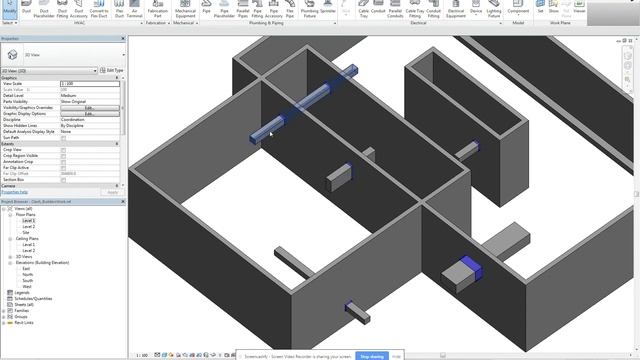This screenshot has width=640, height=360.
Task: Enable the Crop View checkbox
Action: (63, 150)
